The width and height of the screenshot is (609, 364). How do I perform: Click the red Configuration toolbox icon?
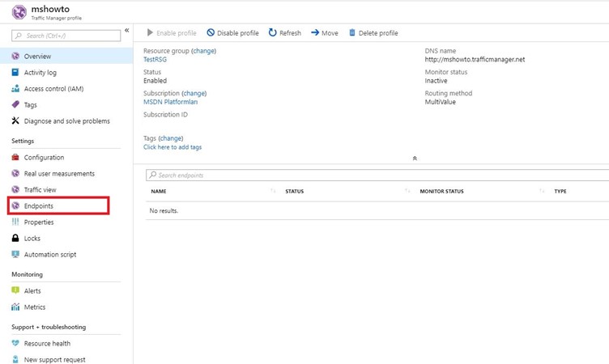15,157
